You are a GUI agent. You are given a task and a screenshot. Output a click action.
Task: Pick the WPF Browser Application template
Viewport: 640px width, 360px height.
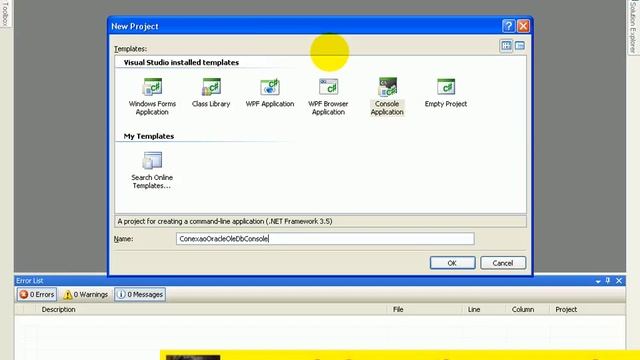[x=328, y=97]
